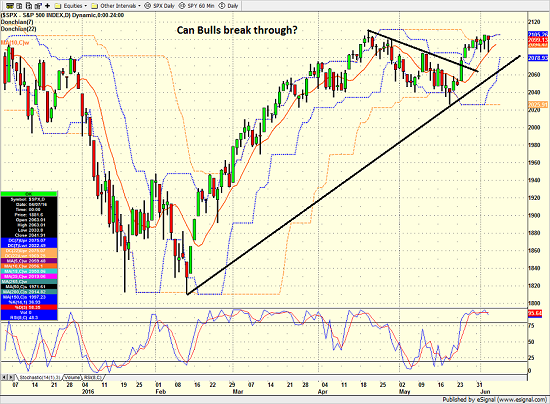Click the red %D(3) row in cursor window
The width and height of the screenshot is (550, 404).
pos(29,307)
